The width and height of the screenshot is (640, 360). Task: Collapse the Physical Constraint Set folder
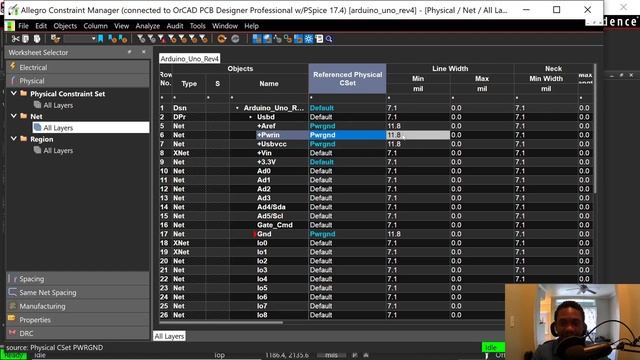(x=13, y=93)
